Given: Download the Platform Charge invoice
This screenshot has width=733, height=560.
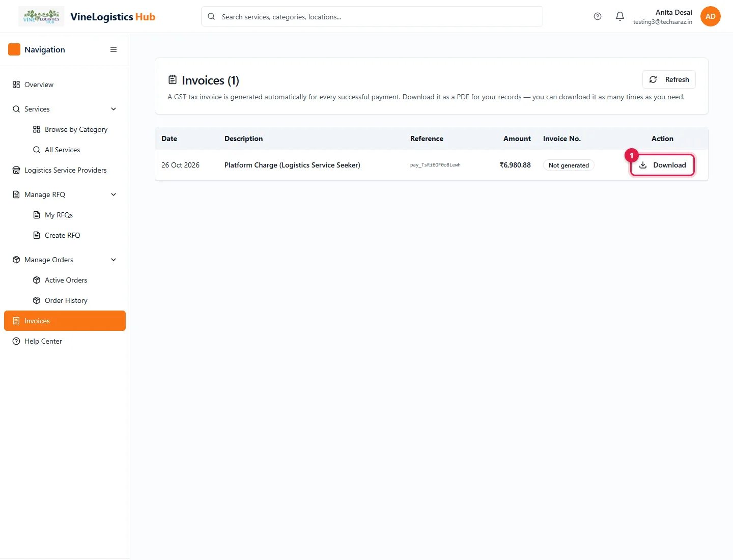Looking at the screenshot, I should (662, 165).
